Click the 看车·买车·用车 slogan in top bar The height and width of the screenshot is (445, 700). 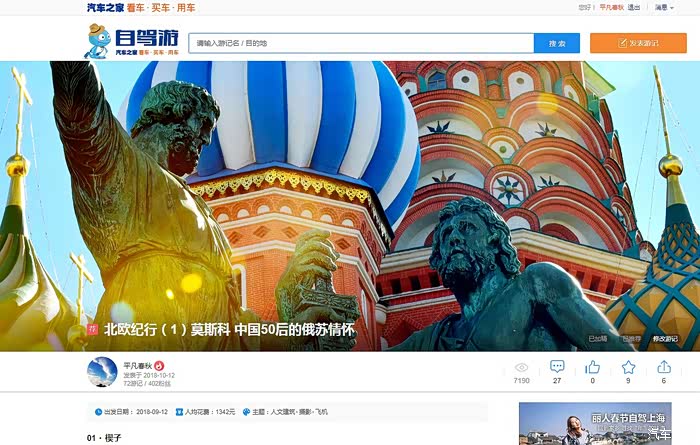click(161, 8)
